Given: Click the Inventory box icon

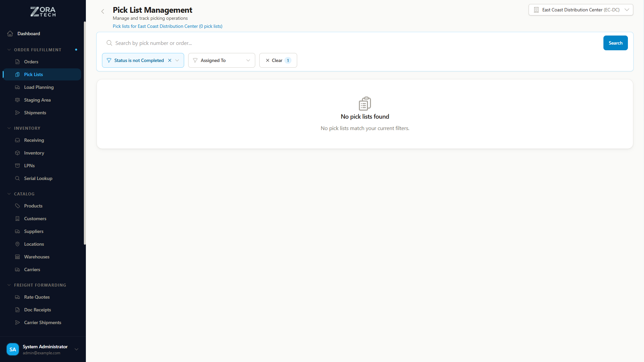Looking at the screenshot, I should pyautogui.click(x=17, y=153).
